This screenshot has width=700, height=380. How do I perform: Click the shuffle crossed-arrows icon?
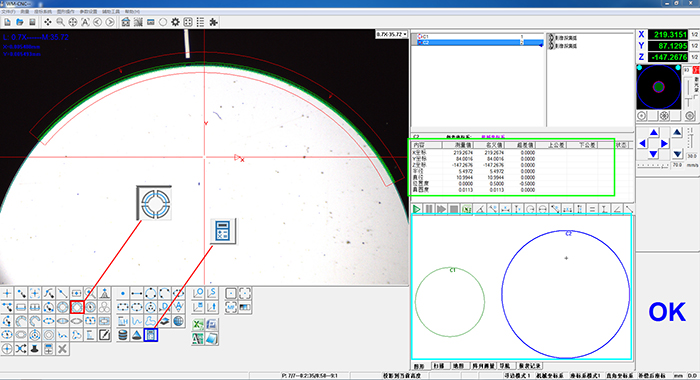click(21, 349)
